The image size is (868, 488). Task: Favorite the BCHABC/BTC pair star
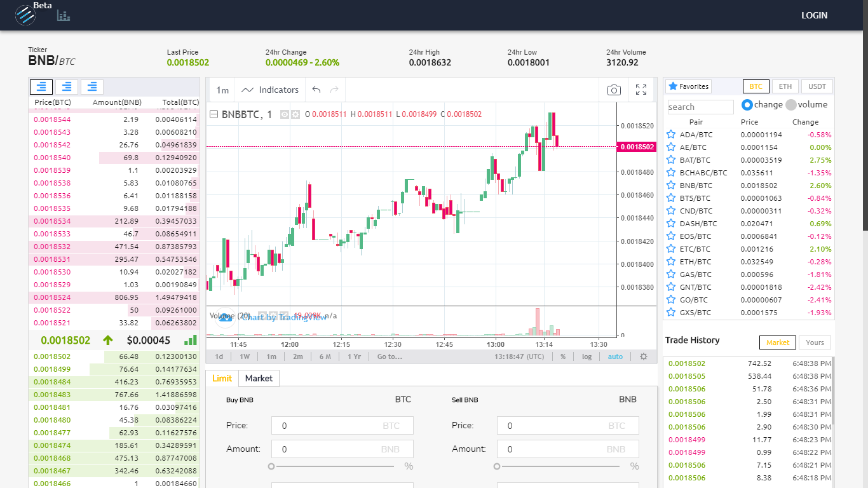pyautogui.click(x=670, y=172)
